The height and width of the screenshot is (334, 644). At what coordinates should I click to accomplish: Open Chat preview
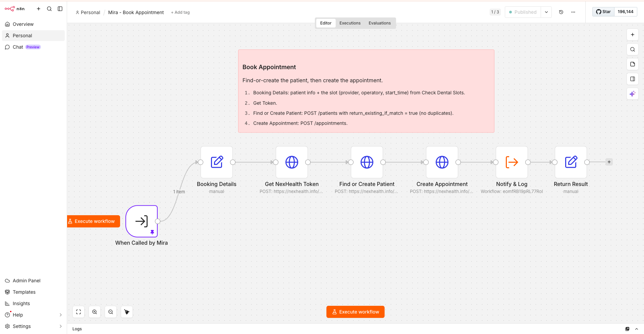point(33,47)
